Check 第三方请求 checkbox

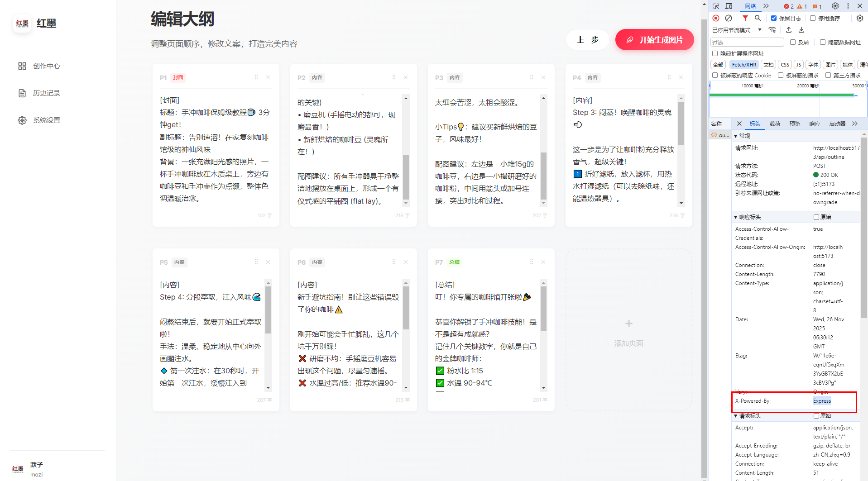828,75
